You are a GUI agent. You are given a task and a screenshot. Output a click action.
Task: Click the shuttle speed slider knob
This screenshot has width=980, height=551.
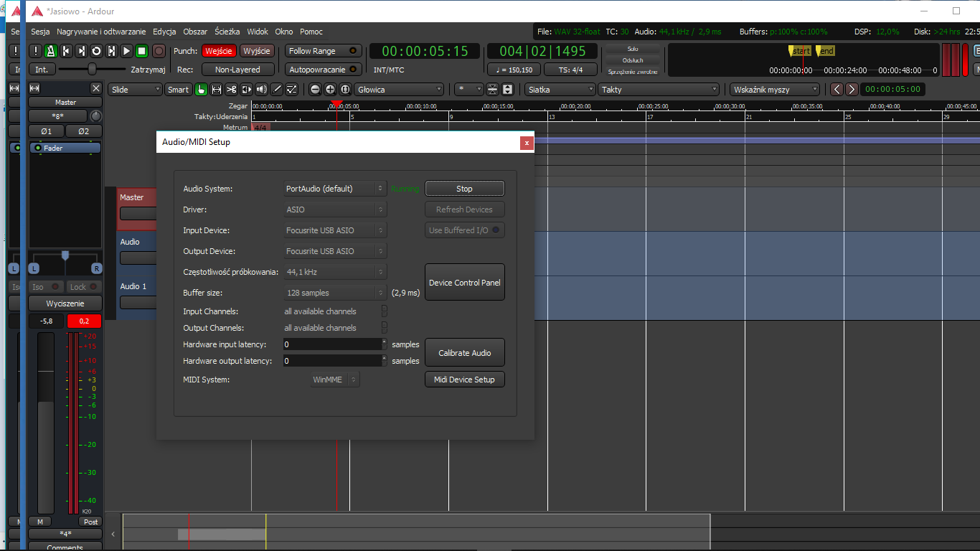pyautogui.click(x=92, y=69)
